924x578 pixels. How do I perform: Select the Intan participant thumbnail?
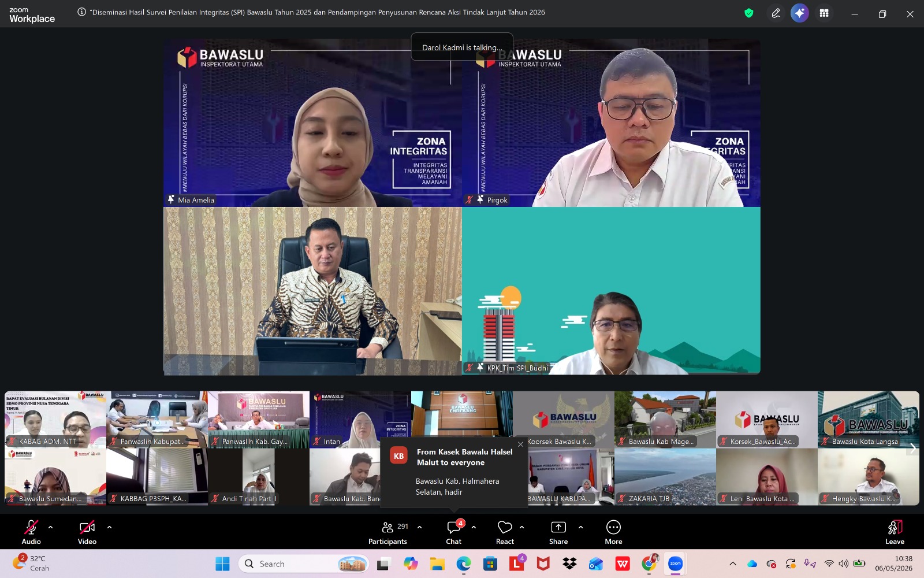pos(360,420)
